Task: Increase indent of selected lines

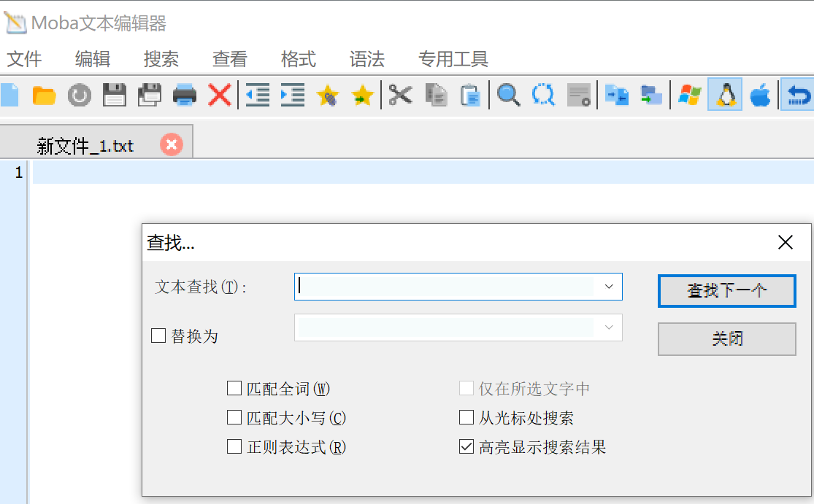Action: pyautogui.click(x=292, y=96)
